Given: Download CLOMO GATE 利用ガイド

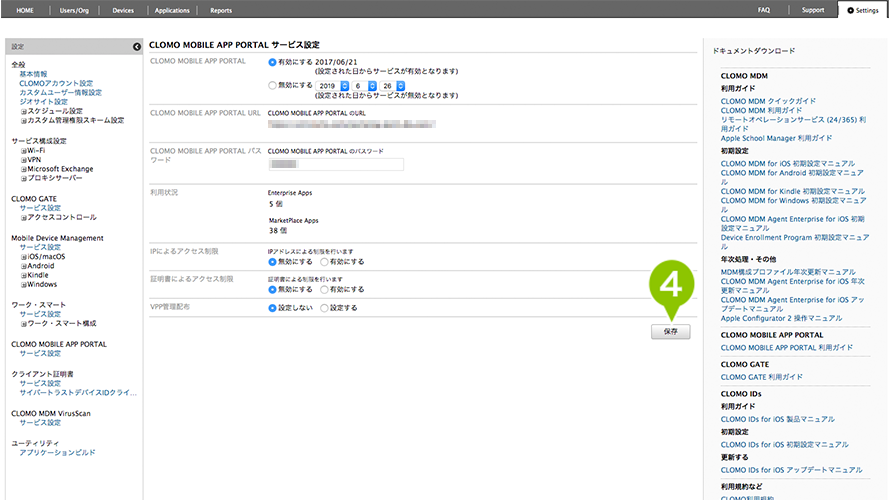Looking at the screenshot, I should (x=761, y=378).
